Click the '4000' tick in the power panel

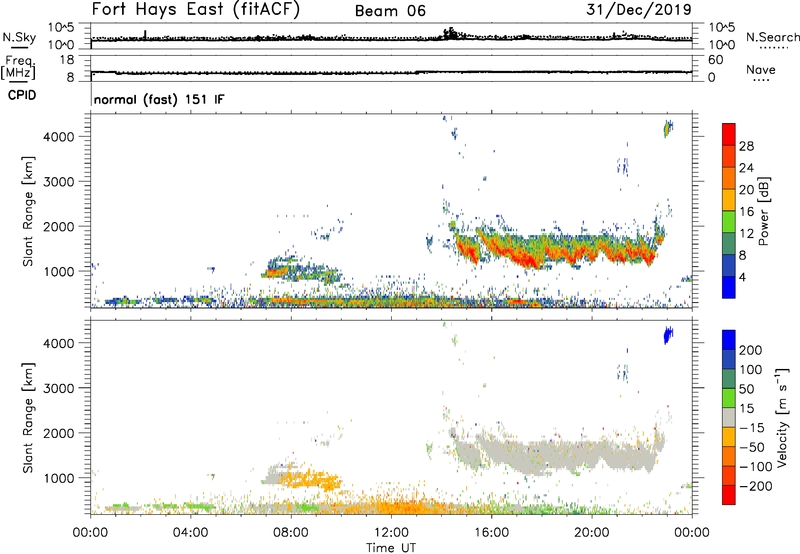click(59, 137)
